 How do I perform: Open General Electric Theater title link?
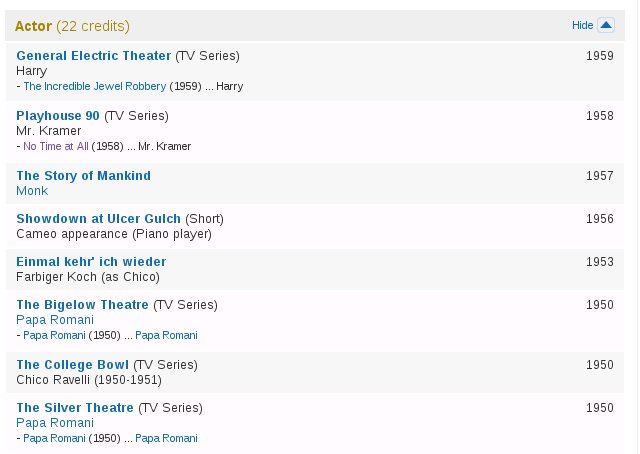(94, 56)
